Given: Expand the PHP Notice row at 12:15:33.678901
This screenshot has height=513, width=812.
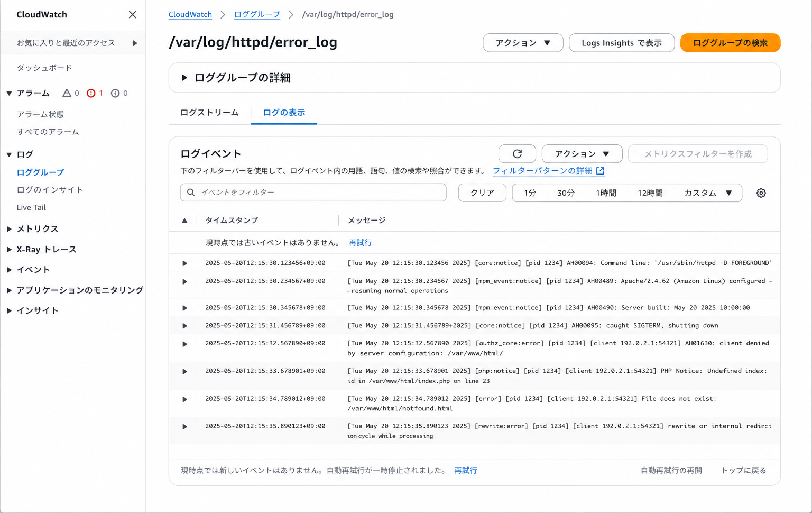Looking at the screenshot, I should (x=184, y=371).
